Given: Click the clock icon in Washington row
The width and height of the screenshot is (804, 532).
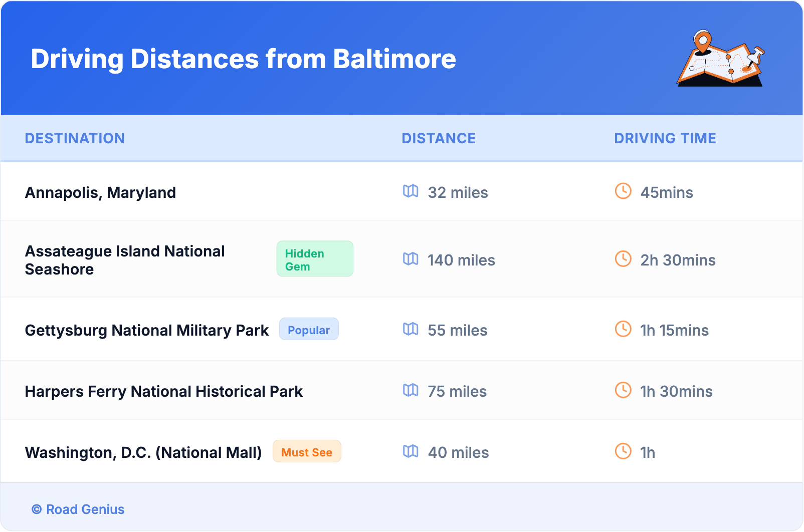Looking at the screenshot, I should [623, 451].
